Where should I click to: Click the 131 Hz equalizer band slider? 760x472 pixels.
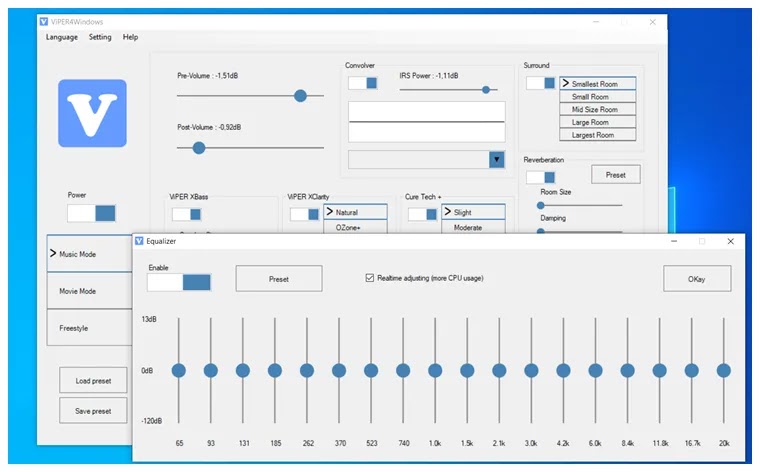click(x=243, y=371)
